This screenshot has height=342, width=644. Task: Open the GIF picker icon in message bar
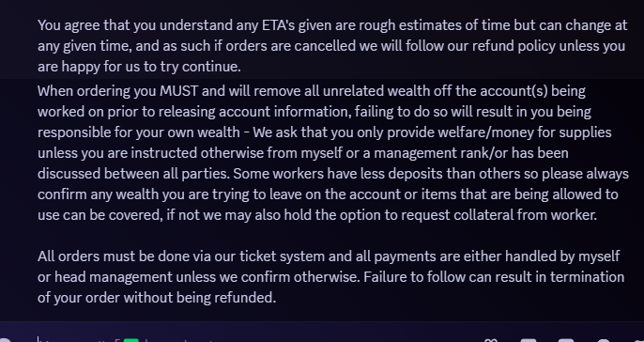(529, 340)
